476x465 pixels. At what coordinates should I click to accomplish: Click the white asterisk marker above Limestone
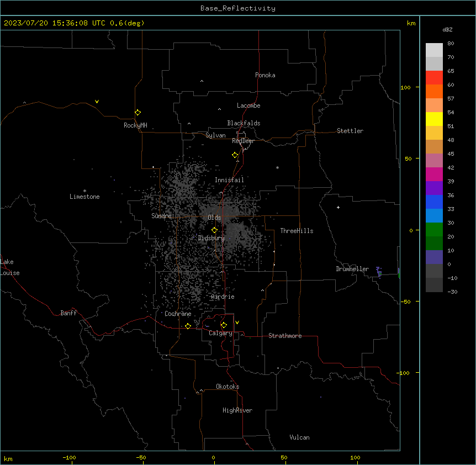[x=84, y=191]
